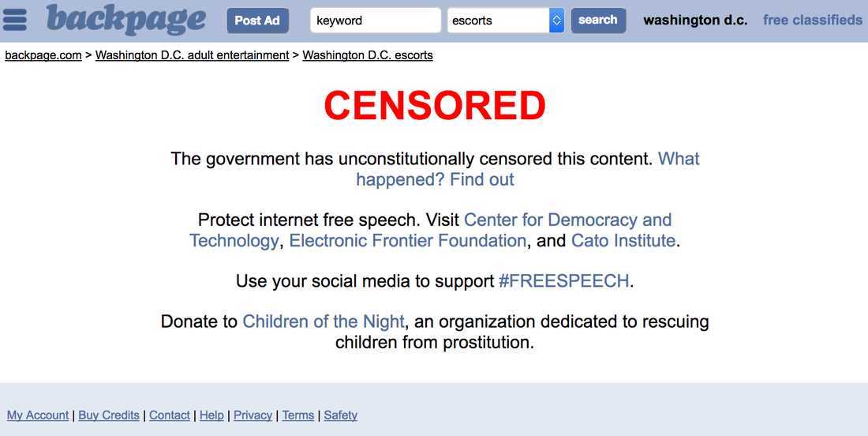Click the search button
Viewport: 868px width, 436px height.
(x=598, y=20)
